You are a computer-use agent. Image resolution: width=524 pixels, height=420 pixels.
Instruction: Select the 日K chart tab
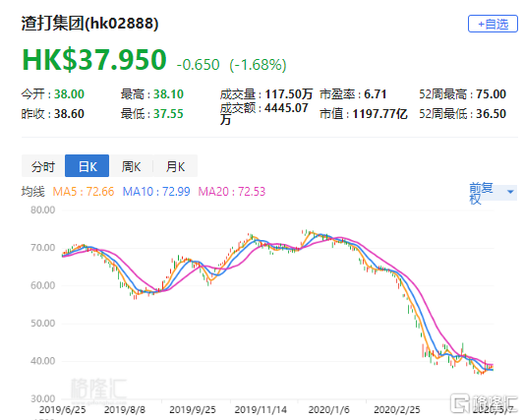point(87,166)
